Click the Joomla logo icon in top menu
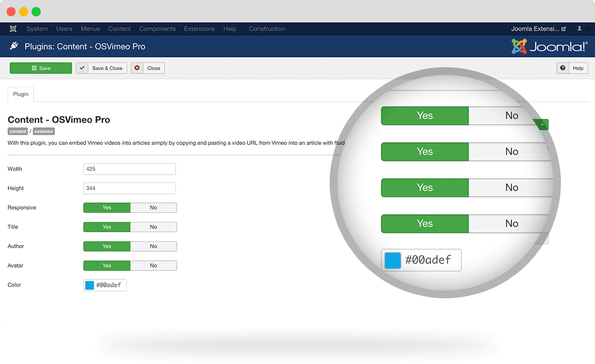 tap(13, 29)
